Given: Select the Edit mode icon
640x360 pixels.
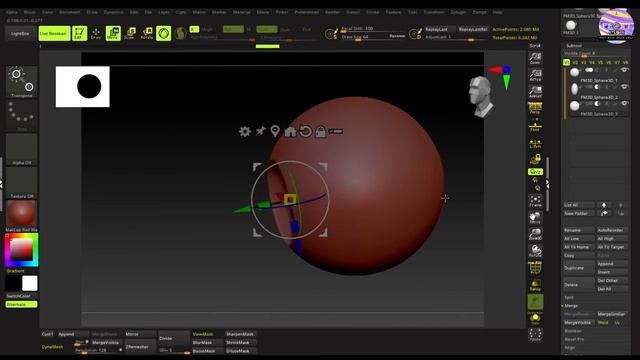Looking at the screenshot, I should coord(79,33).
